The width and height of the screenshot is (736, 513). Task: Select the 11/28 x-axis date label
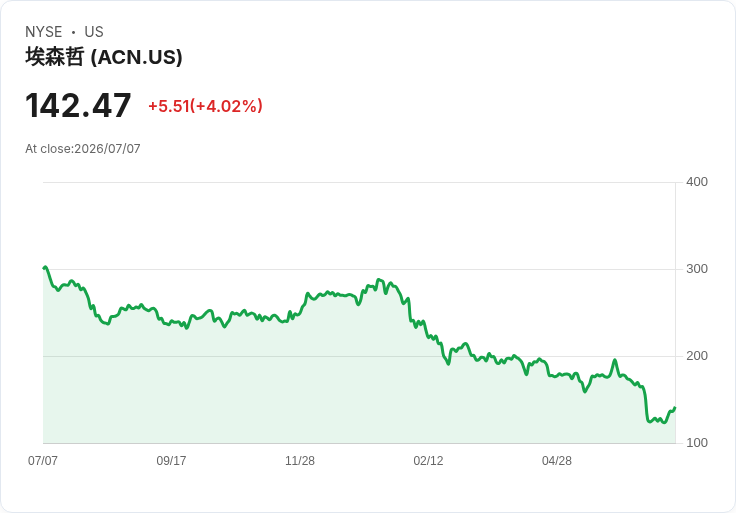coord(300,460)
